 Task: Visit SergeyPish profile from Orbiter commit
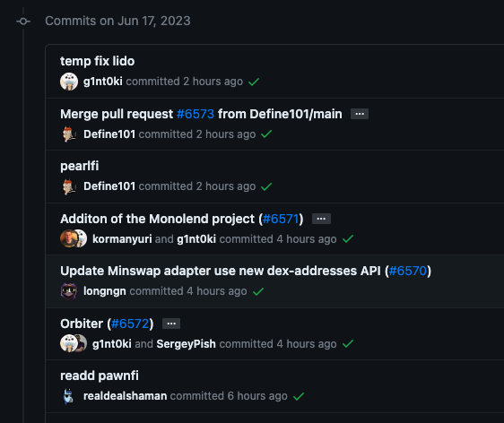coord(187,344)
